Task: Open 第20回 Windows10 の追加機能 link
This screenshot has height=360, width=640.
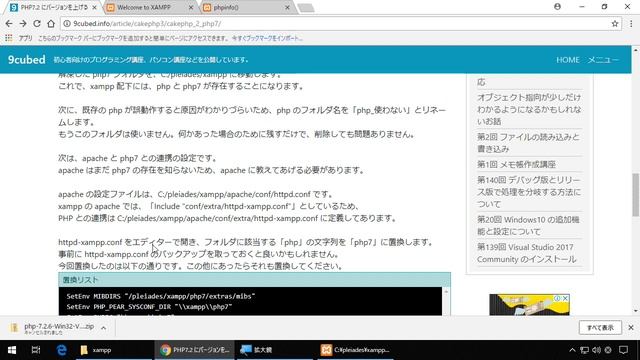Action: click(x=529, y=225)
